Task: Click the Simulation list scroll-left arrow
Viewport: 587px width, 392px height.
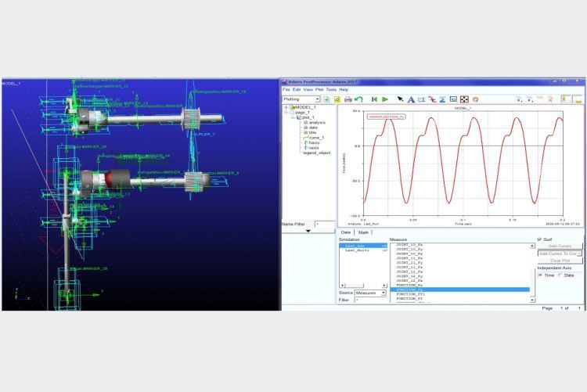Action: point(342,286)
